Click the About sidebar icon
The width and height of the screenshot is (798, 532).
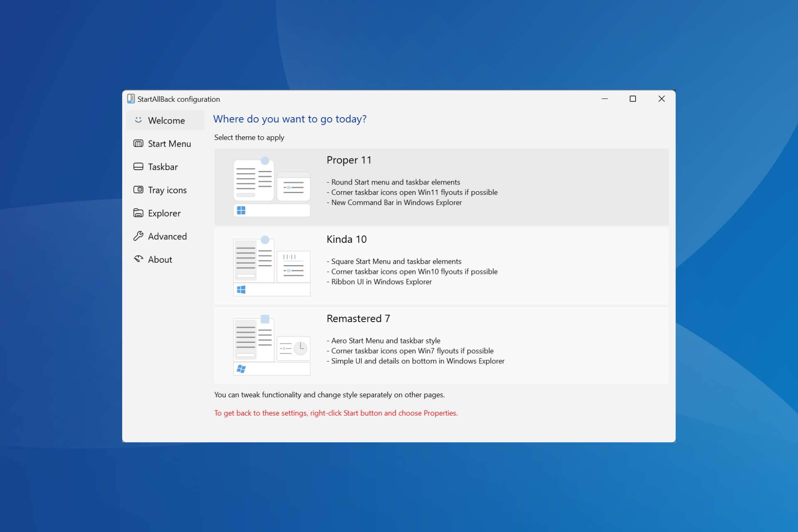(x=138, y=259)
